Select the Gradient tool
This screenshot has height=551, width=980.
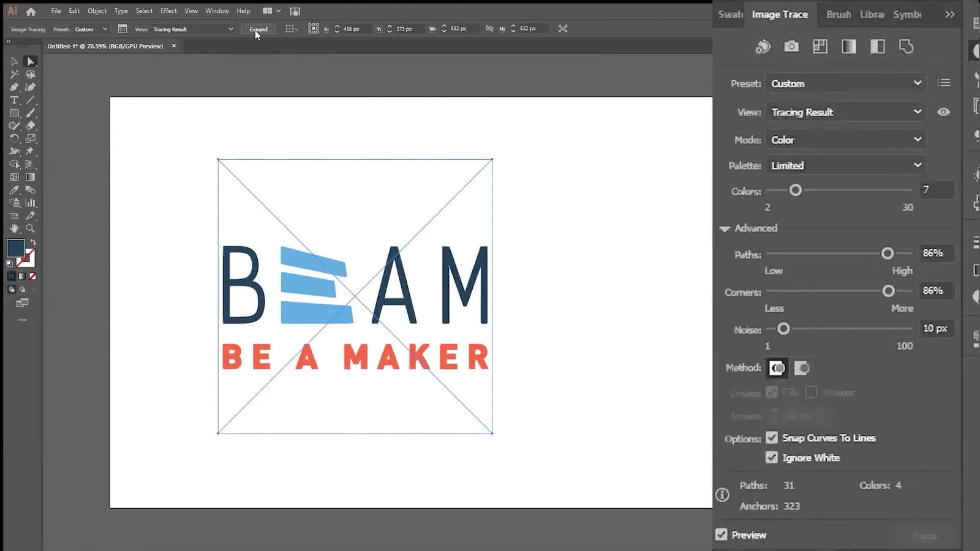point(30,177)
